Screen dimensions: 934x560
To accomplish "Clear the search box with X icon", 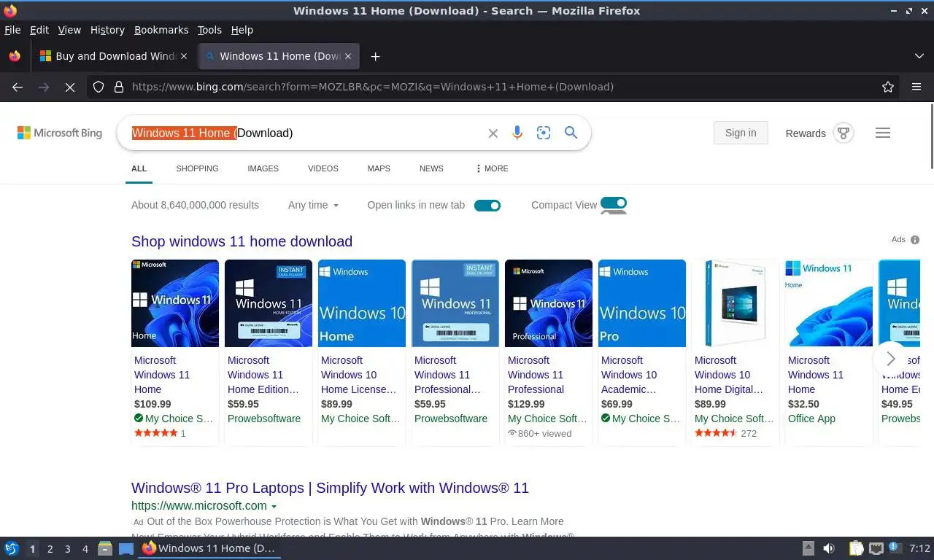I will 493,133.
